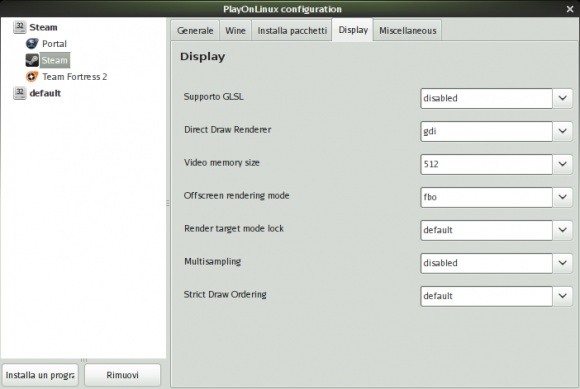Close the PlayOnLinux configuration window
This screenshot has width=580, height=389.
coord(570,9)
